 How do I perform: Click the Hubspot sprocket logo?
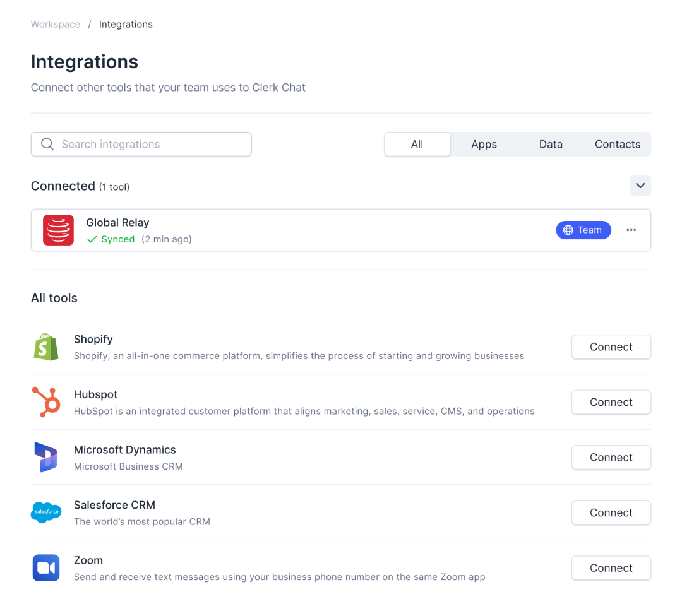click(x=46, y=402)
